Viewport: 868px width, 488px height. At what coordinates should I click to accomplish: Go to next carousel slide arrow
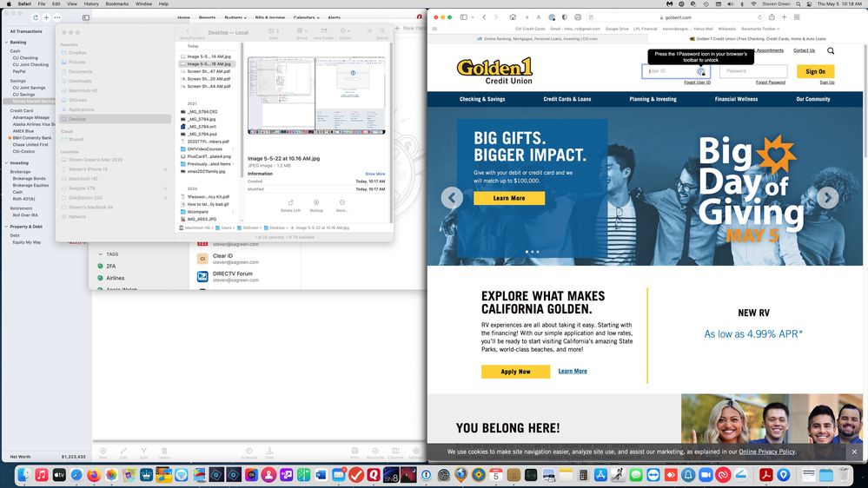point(827,198)
